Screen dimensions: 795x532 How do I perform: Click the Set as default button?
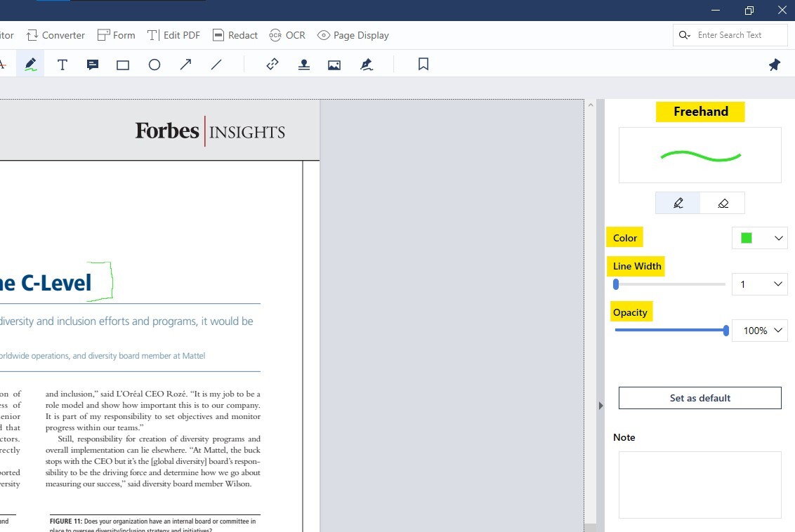click(699, 398)
